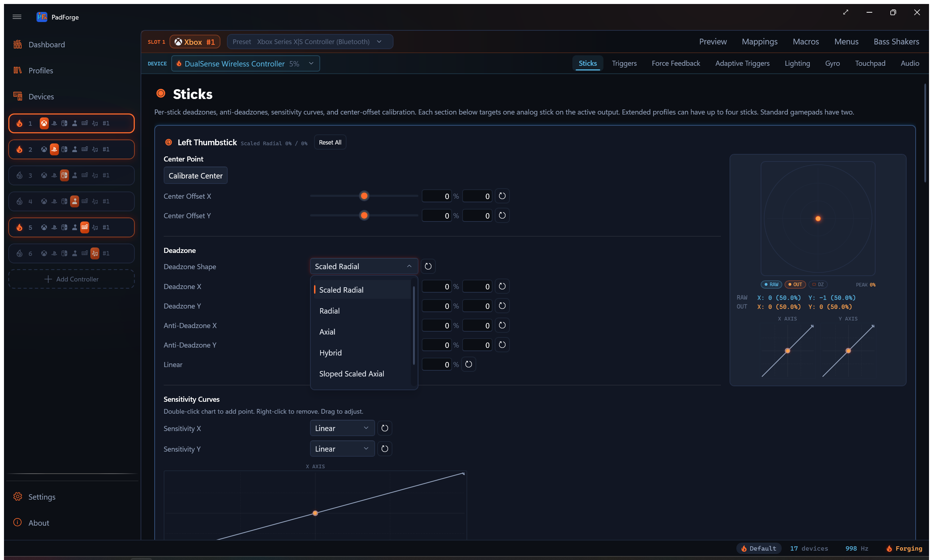Toggle the RAW overlay in stick preview
933x560 pixels.
click(x=771, y=285)
